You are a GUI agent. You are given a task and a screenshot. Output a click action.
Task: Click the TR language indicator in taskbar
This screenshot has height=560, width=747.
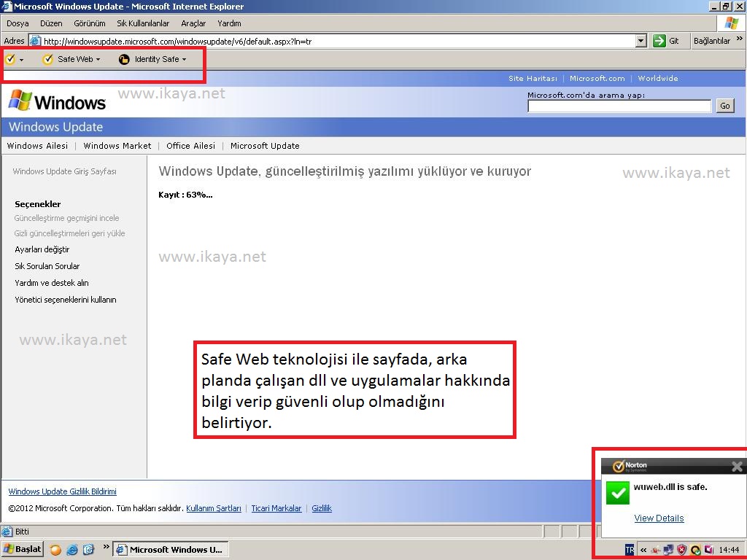pyautogui.click(x=630, y=550)
